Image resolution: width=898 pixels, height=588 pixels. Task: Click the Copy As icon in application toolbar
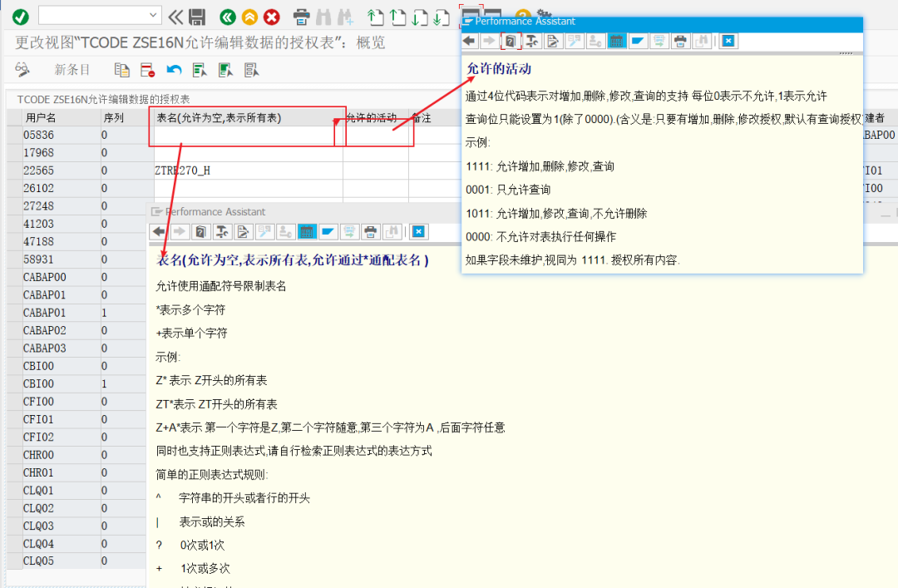click(122, 70)
